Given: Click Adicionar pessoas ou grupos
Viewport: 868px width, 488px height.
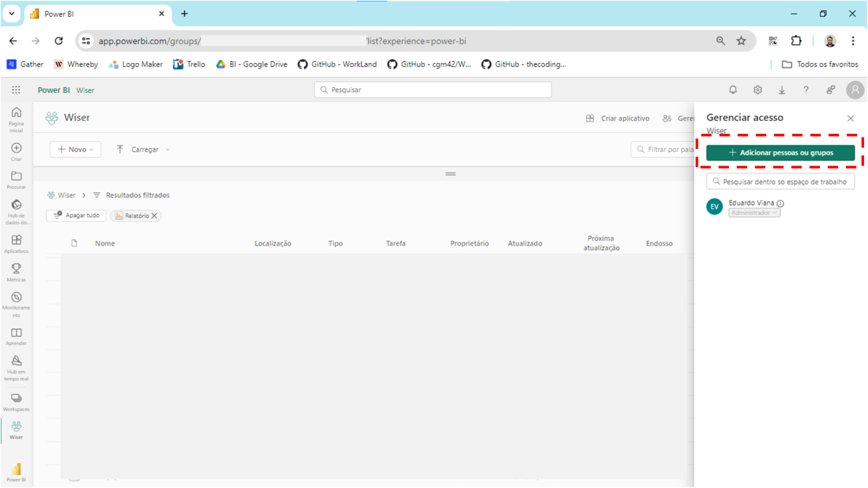Looking at the screenshot, I should [780, 152].
